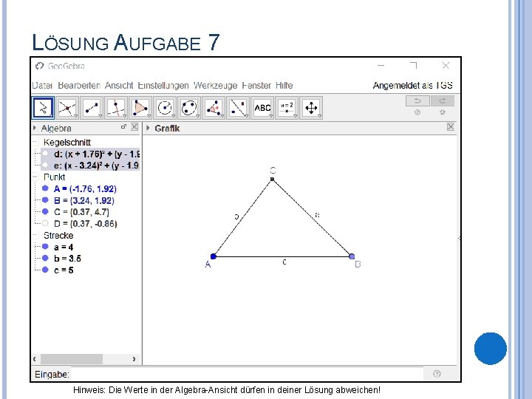Hide point C via its bullet

click(x=45, y=211)
